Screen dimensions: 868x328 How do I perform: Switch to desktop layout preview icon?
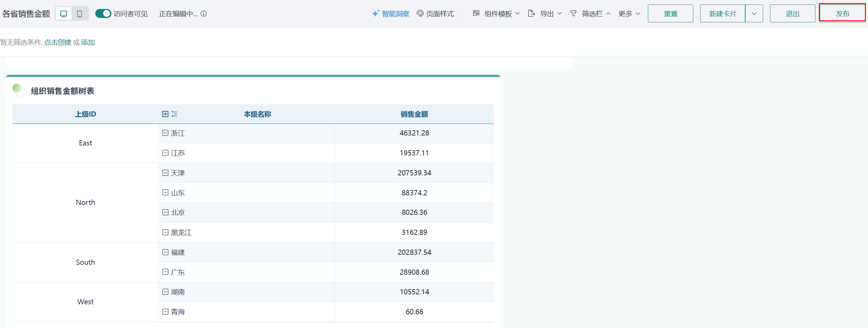coord(64,14)
